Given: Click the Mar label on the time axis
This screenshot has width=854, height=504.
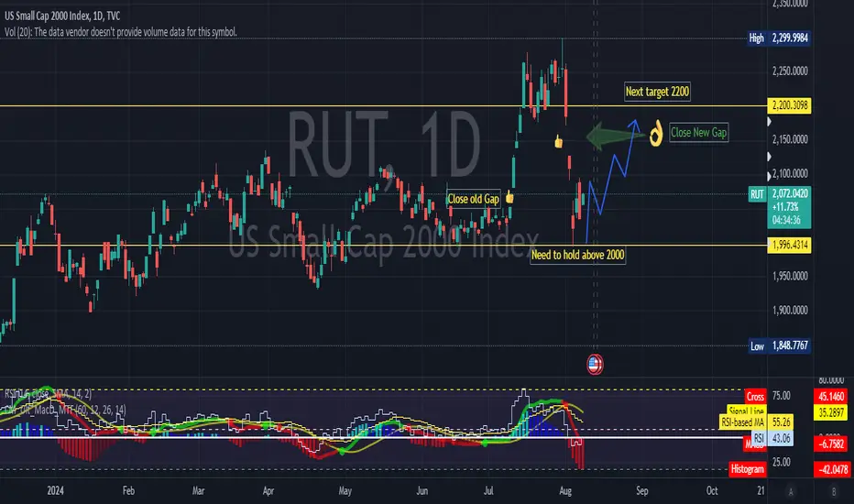Looking at the screenshot, I should point(198,491).
